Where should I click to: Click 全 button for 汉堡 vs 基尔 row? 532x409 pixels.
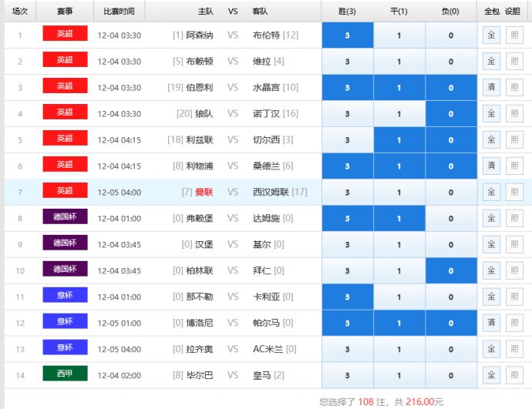491,245
